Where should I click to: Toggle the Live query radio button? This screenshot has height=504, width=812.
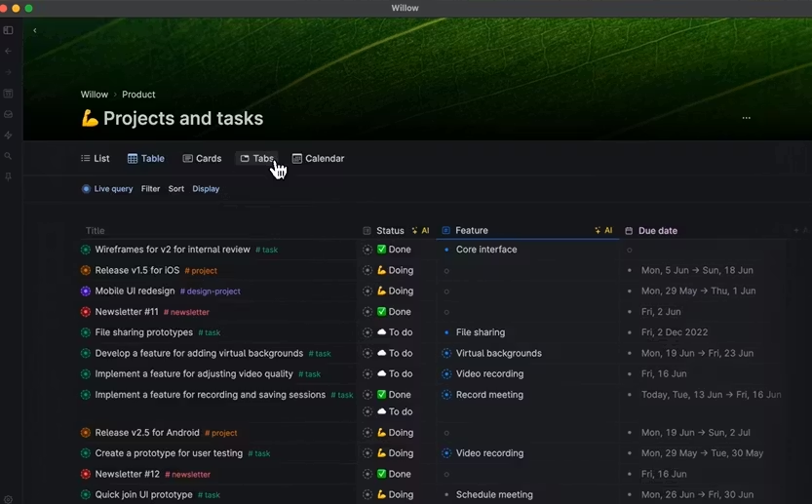click(86, 189)
